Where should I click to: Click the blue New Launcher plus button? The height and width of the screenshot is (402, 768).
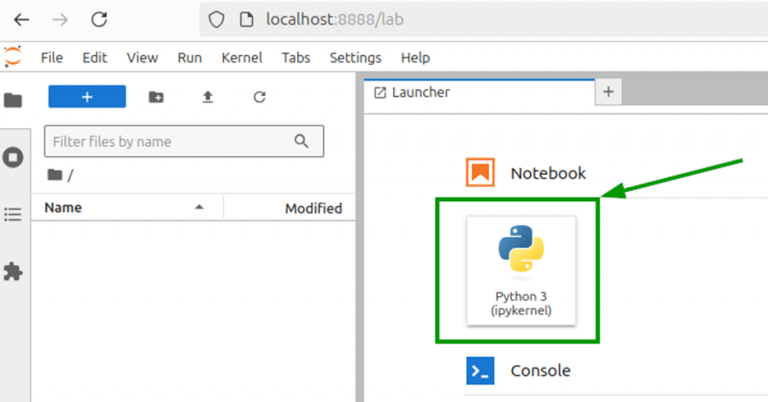87,97
